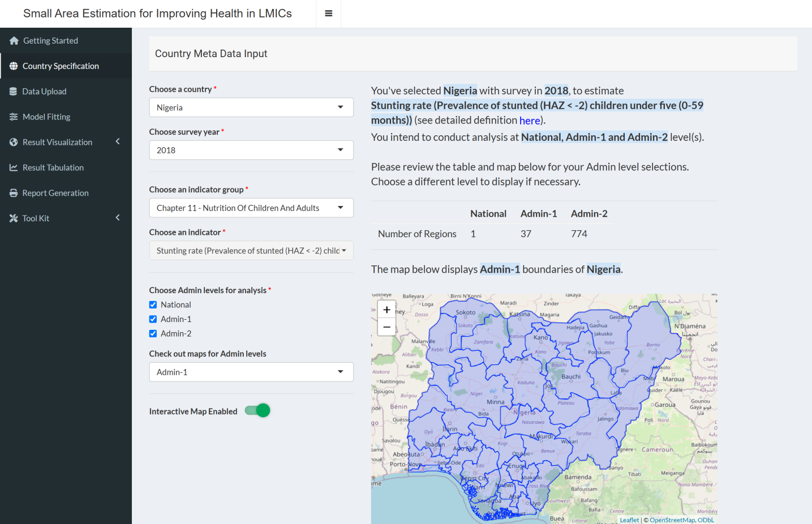Click the database icon beside Data Upload
Screen dimensions: 812x524
pyautogui.click(x=14, y=92)
